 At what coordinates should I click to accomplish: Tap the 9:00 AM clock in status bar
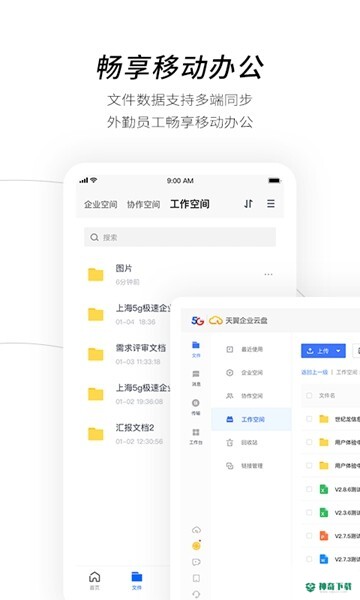(180, 181)
